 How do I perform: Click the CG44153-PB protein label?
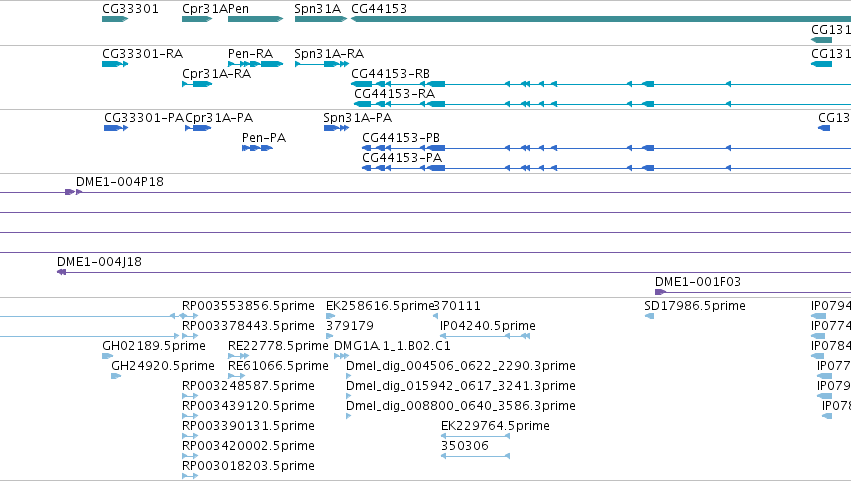(401, 138)
